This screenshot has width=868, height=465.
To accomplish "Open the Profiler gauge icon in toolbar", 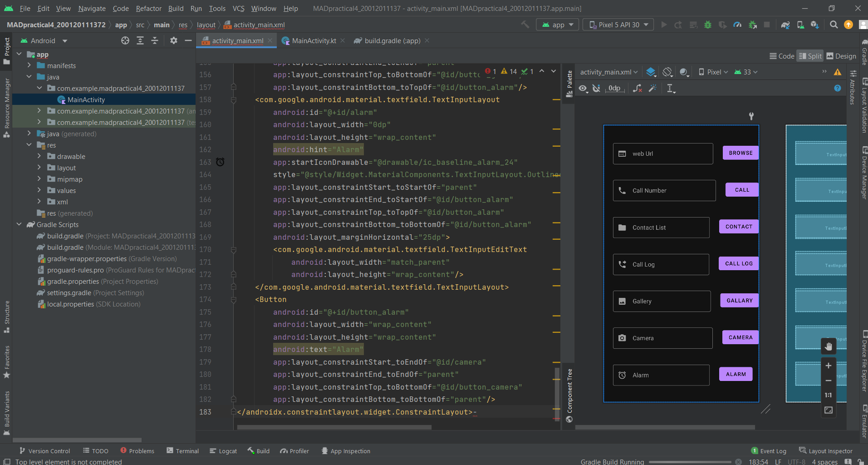I will [737, 25].
